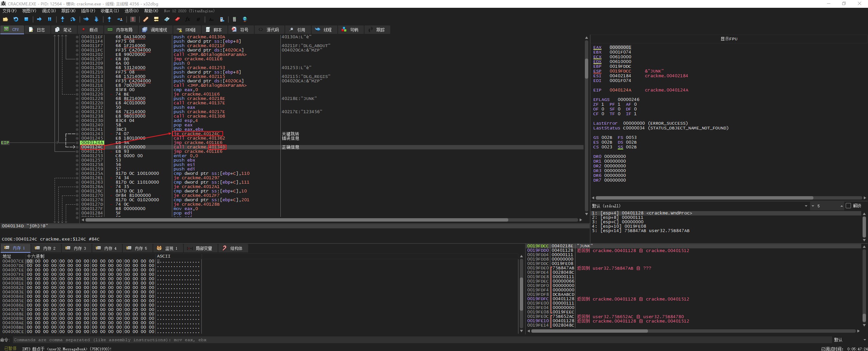Click the step into arrow icon
This screenshot has height=351, width=868.
[x=62, y=19]
